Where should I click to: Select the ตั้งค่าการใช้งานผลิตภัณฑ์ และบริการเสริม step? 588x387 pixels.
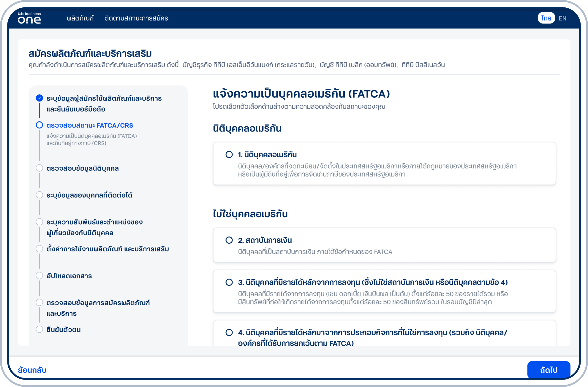(108, 249)
